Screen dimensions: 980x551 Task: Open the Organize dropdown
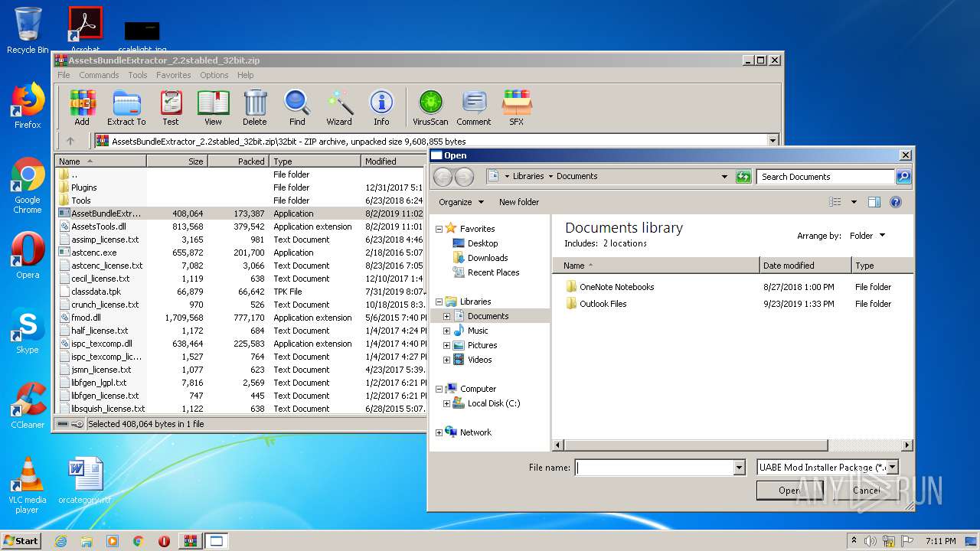pos(461,202)
